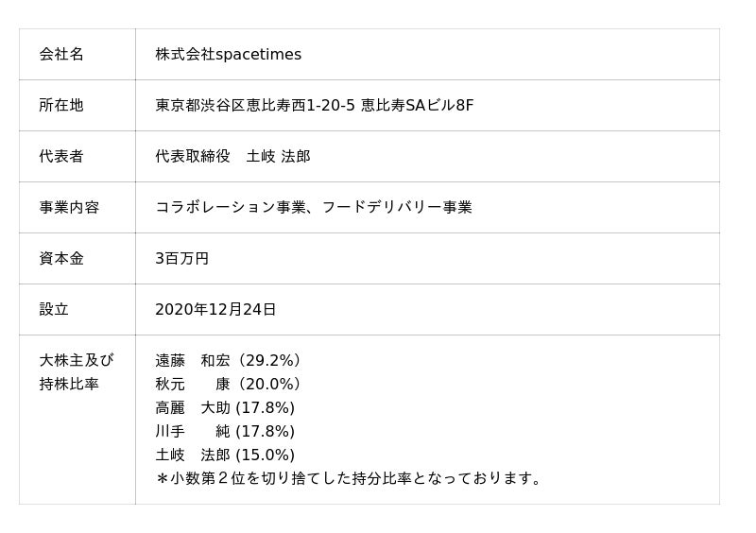The height and width of the screenshot is (533, 756).
Task: Select the 代表取締役 土岐 法郎 text
Action: coord(232,157)
